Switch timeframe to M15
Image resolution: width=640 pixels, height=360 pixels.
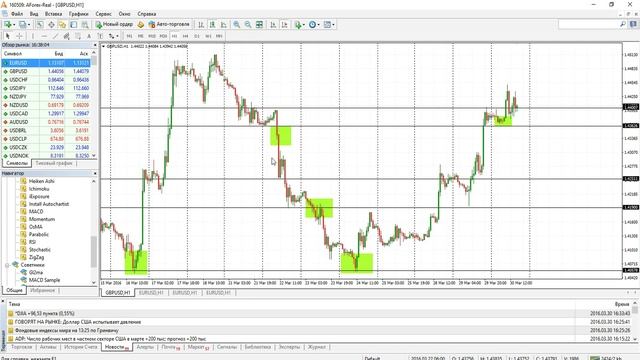coord(152,36)
